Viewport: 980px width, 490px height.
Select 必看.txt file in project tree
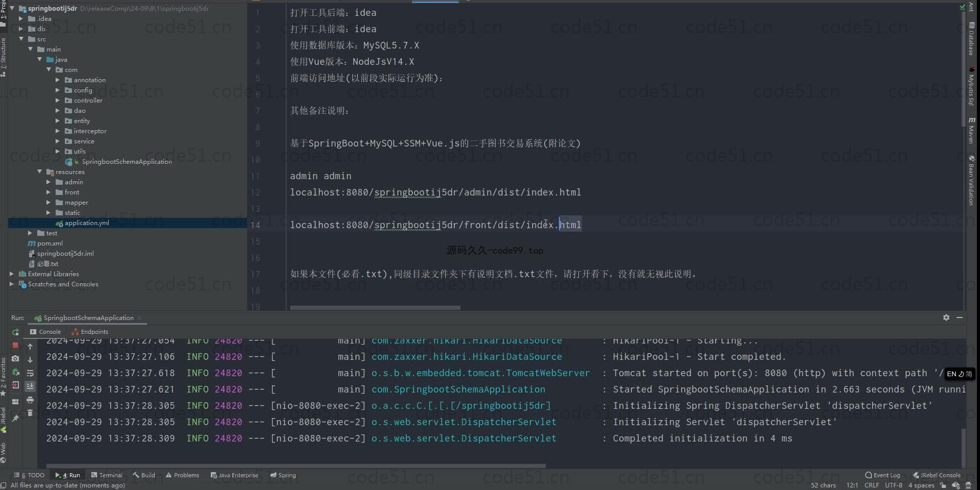coord(47,263)
